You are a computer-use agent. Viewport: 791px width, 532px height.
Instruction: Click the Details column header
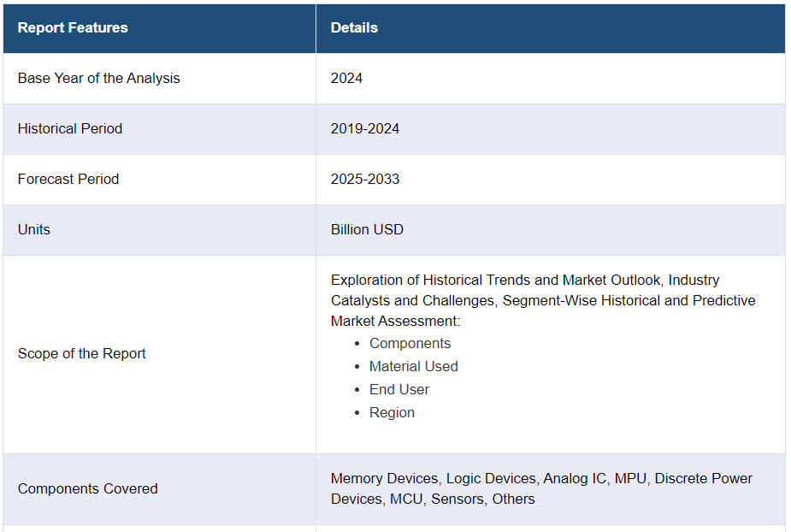point(354,27)
